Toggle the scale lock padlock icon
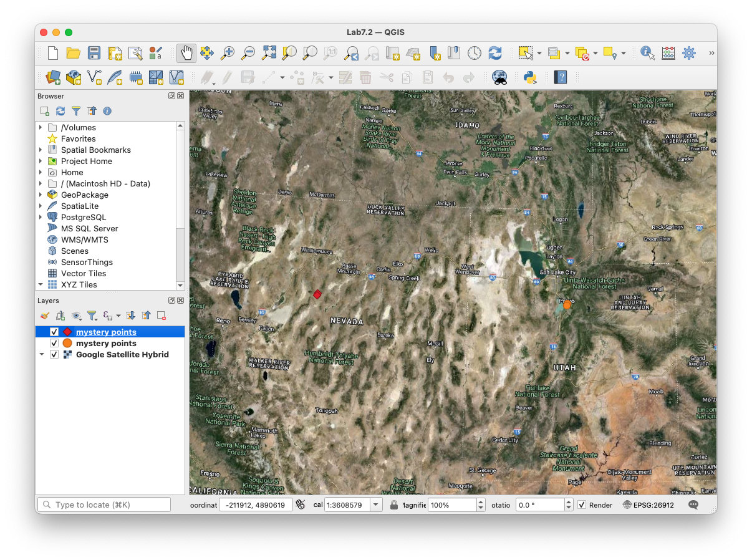The height and width of the screenshot is (560, 752). pyautogui.click(x=394, y=505)
